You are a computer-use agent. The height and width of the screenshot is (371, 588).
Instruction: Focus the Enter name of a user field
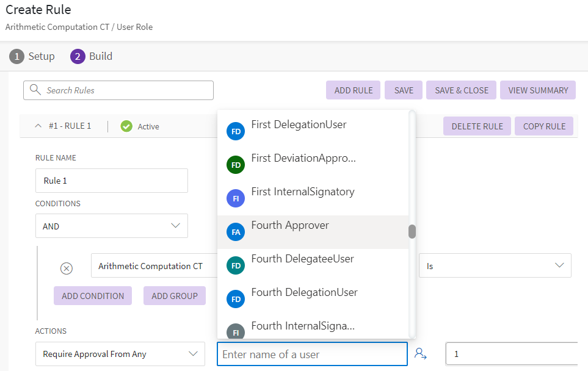(x=311, y=354)
